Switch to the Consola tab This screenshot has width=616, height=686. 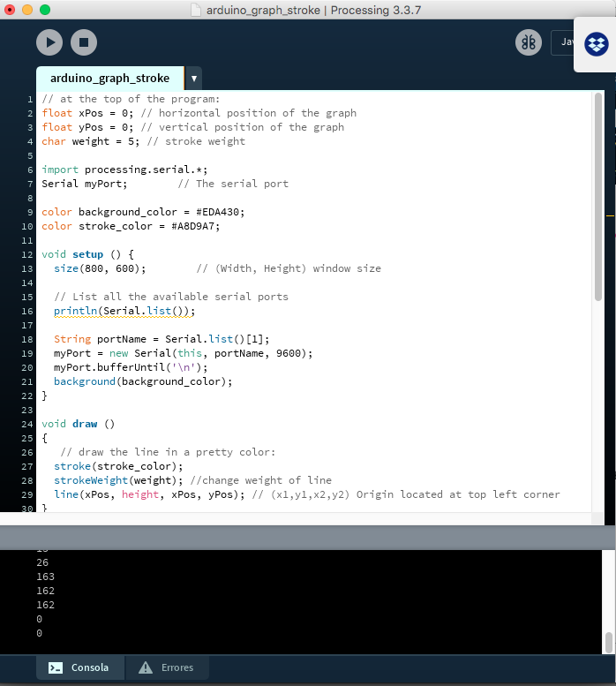(80, 667)
